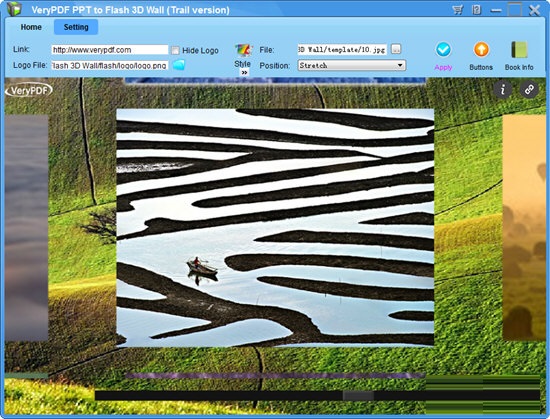Open the Buttons settings
This screenshot has width=550, height=419.
[481, 56]
